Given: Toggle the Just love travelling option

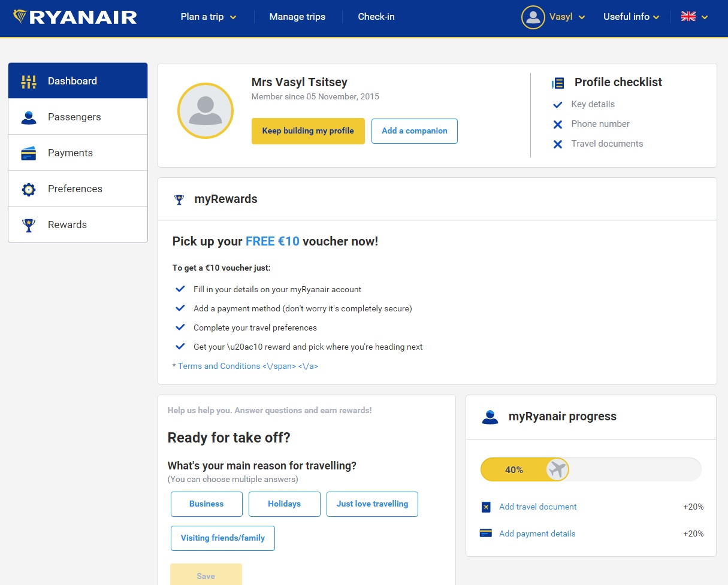Looking at the screenshot, I should (372, 504).
